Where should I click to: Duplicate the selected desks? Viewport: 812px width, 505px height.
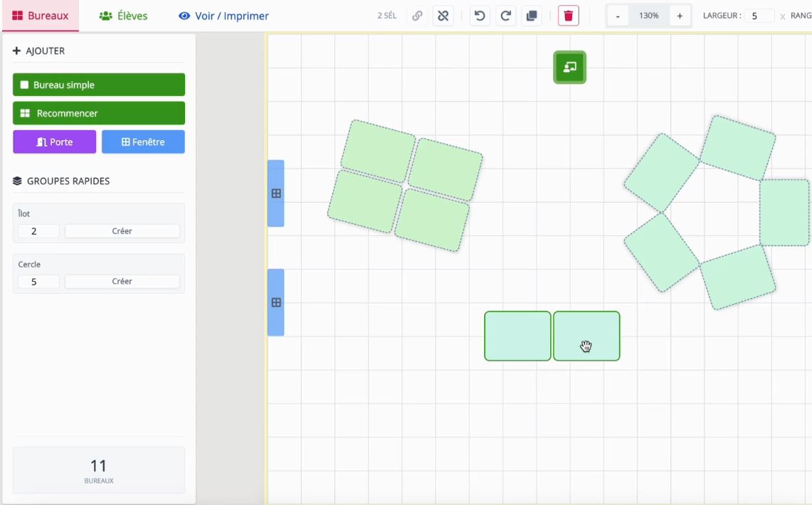(x=532, y=16)
